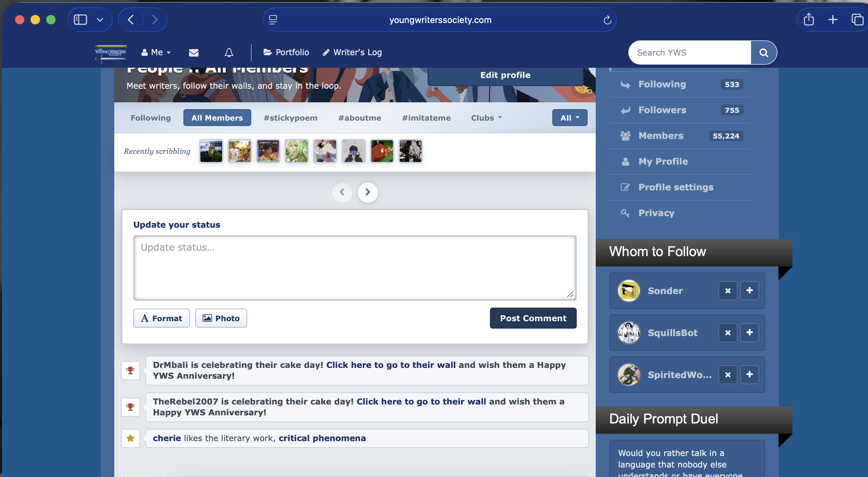Click the trophy icon beside TheRebel2007
Screen dimensions: 868x477
(x=131, y=407)
